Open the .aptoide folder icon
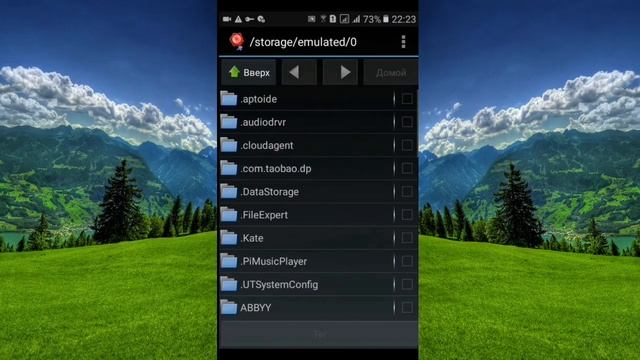The width and height of the screenshot is (640, 360). tap(229, 98)
